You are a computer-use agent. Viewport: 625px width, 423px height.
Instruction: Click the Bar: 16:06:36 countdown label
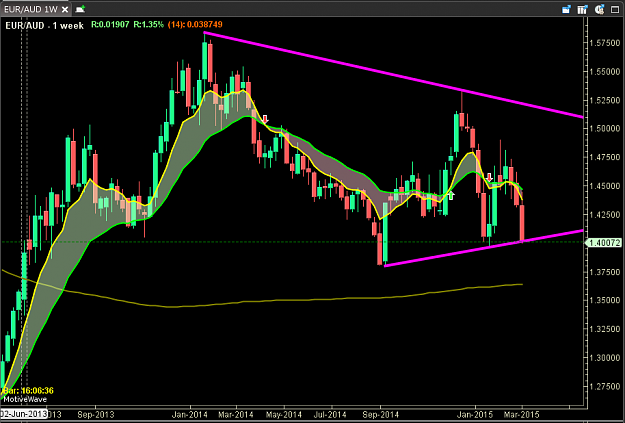click(x=28, y=391)
